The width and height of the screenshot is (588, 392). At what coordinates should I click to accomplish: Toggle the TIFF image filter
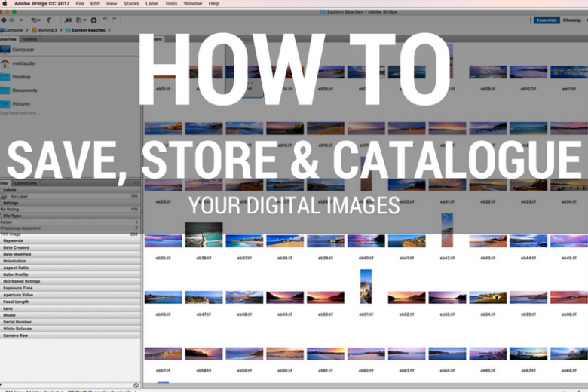[x=70, y=234]
